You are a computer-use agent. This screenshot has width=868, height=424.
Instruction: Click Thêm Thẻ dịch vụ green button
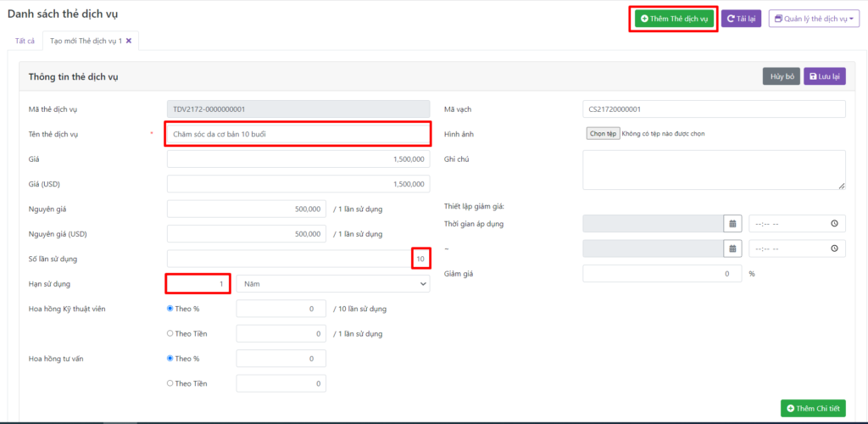pyautogui.click(x=673, y=19)
